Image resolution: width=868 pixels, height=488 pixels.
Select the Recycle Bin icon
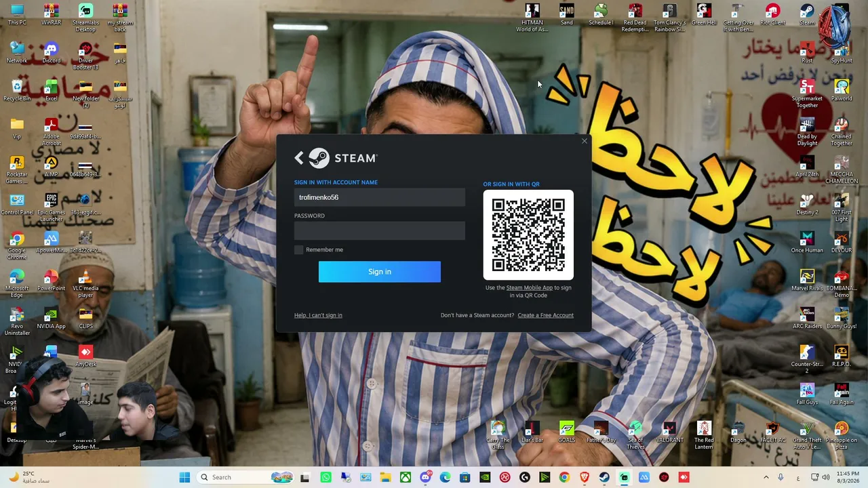click(17, 91)
